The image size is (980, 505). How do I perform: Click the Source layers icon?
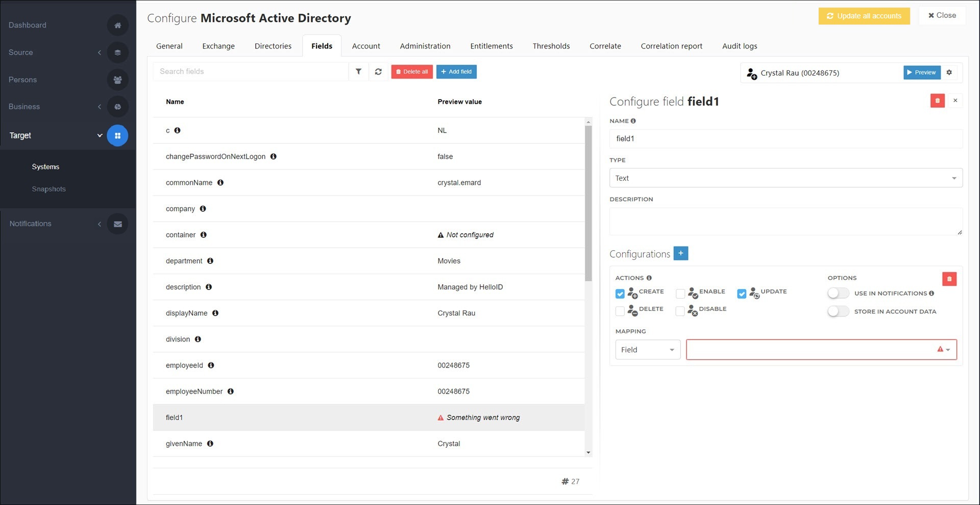117,52
